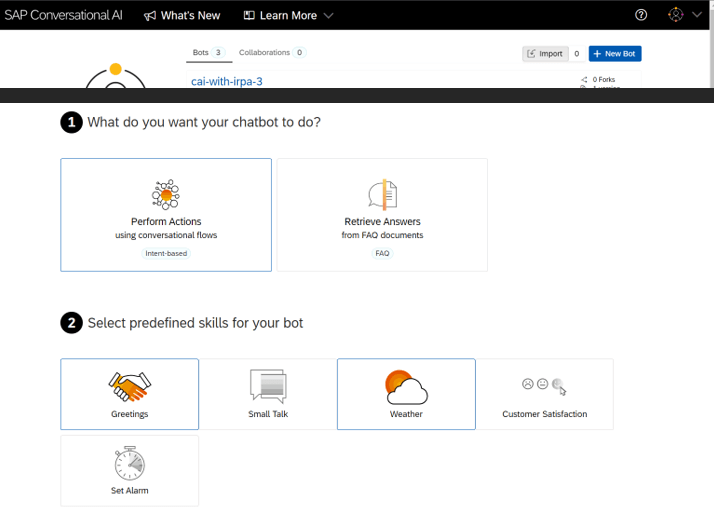This screenshot has height=510, width=714.
Task: Toggle the Weather predefined skill
Action: coord(406,394)
